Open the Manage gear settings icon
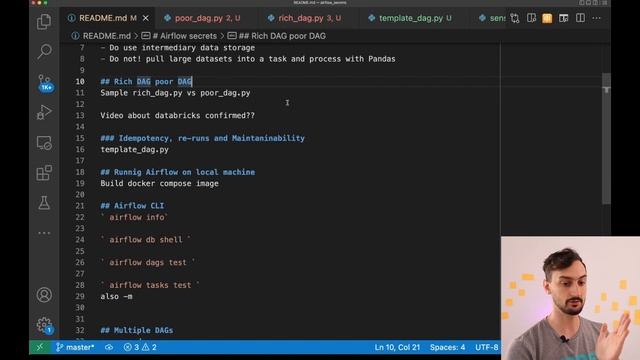The image size is (640, 360). 44,325
